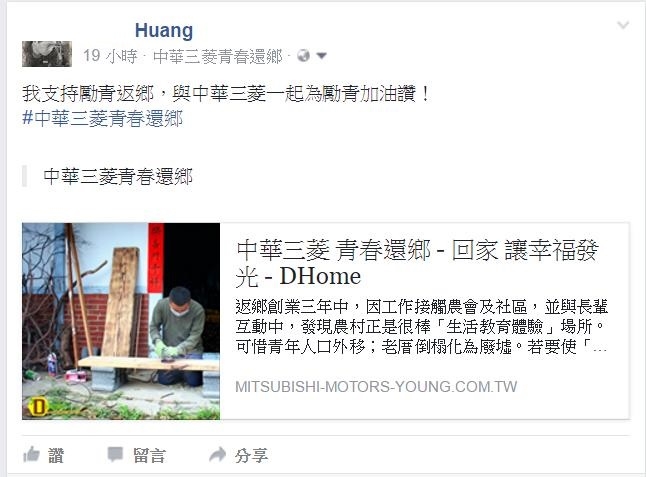Open the post options chevron at top right
The width and height of the screenshot is (646, 477).
[x=623, y=26]
